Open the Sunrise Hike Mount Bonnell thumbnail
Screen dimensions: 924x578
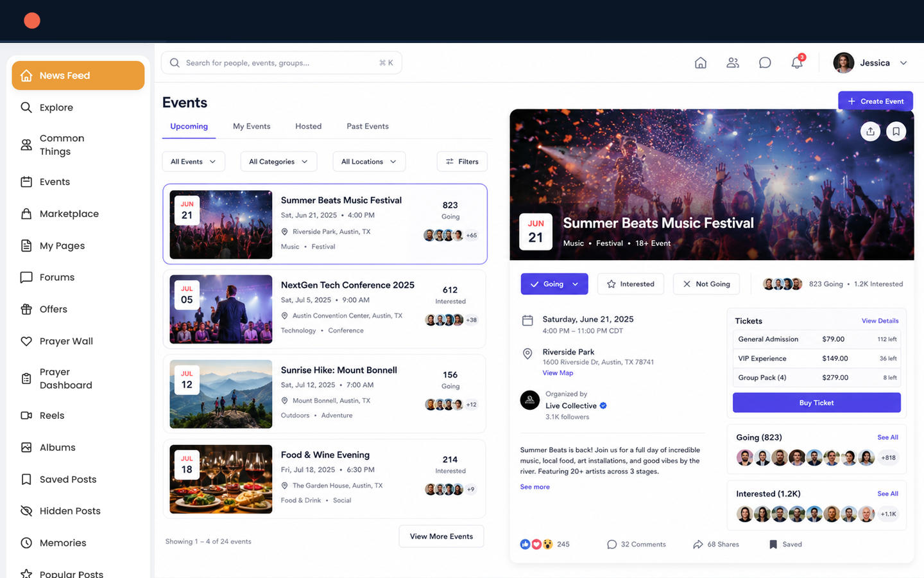pos(221,394)
